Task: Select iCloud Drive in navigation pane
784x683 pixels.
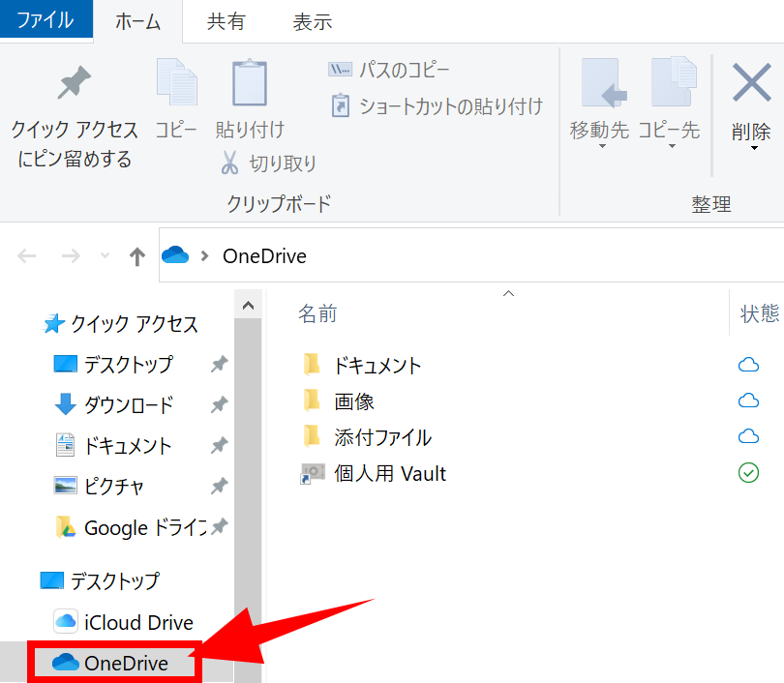Action: (139, 623)
